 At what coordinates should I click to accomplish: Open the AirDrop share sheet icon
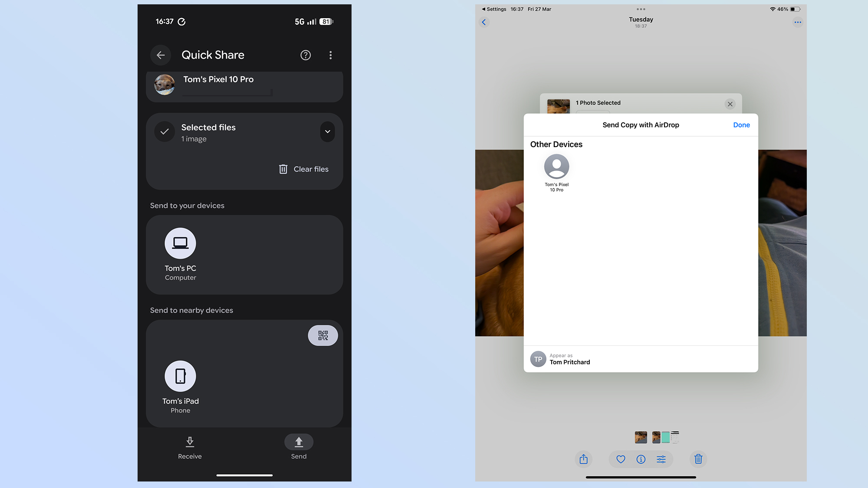pos(583,459)
